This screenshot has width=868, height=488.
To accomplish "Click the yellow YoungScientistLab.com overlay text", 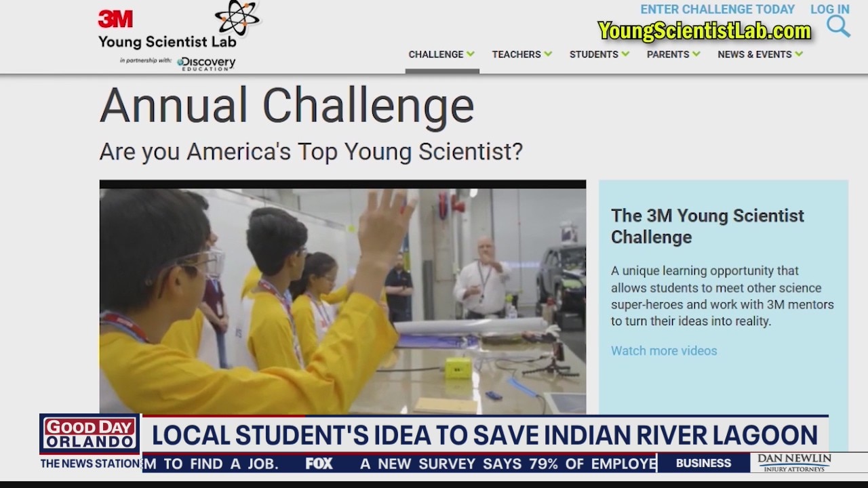I will (704, 31).
